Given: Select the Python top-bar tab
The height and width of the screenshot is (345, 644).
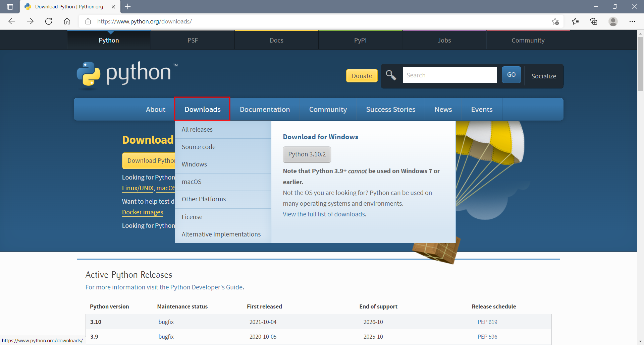Looking at the screenshot, I should 109,40.
